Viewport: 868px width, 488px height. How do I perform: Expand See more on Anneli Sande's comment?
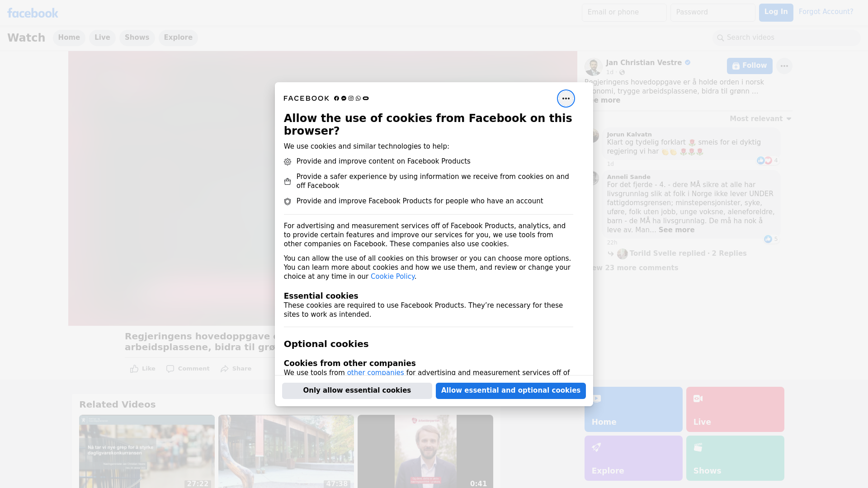[676, 230]
